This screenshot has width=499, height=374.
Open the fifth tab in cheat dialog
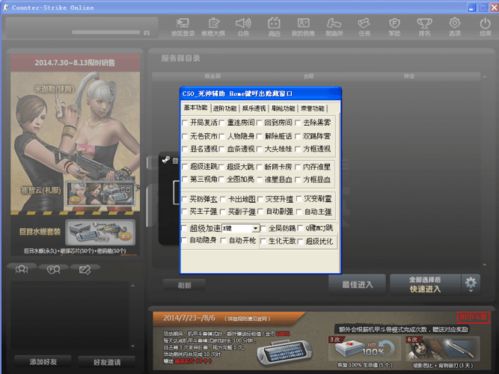click(313, 108)
